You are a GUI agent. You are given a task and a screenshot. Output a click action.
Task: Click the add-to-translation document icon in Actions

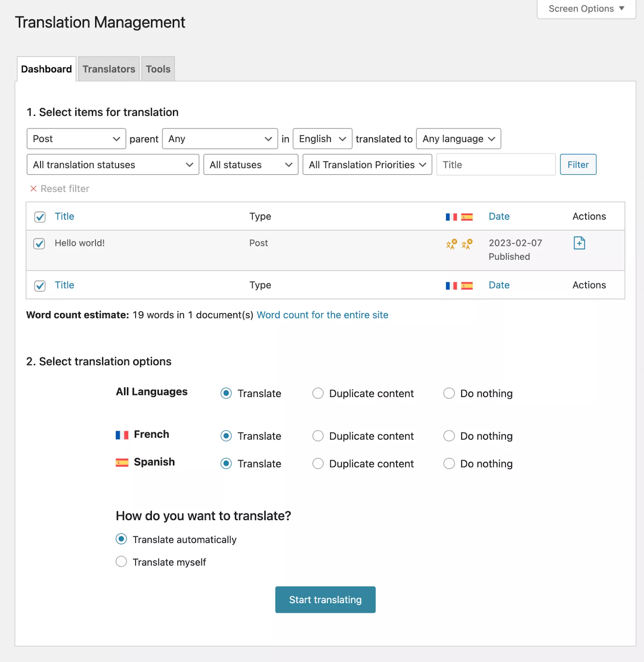coord(579,243)
